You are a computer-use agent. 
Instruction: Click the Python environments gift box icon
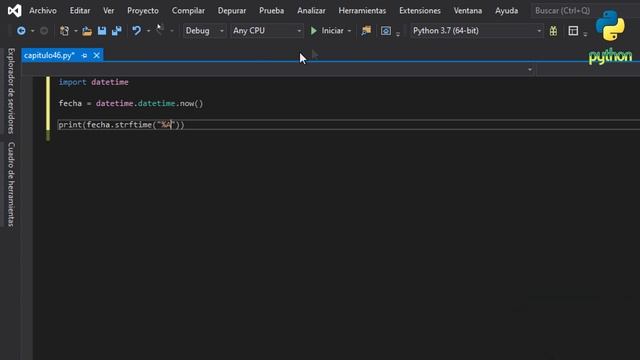click(x=553, y=31)
